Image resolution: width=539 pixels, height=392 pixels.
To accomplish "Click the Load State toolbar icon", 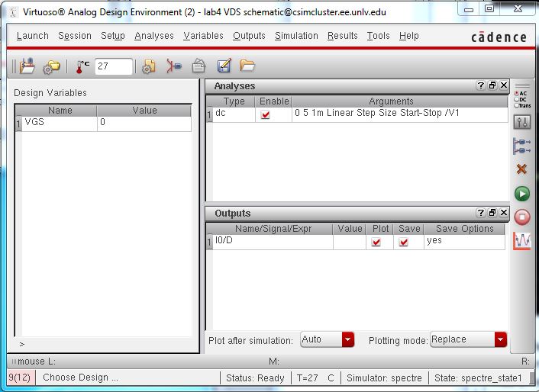I will coord(27,66).
